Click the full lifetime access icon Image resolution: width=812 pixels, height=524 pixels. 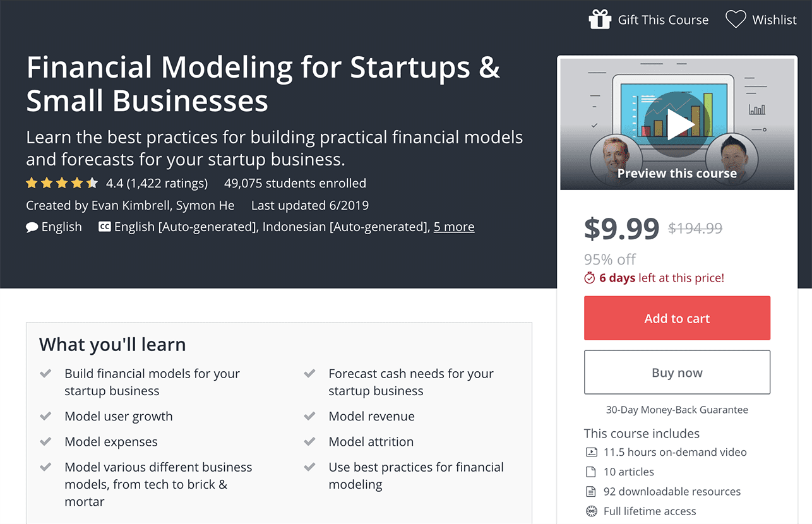(592, 511)
